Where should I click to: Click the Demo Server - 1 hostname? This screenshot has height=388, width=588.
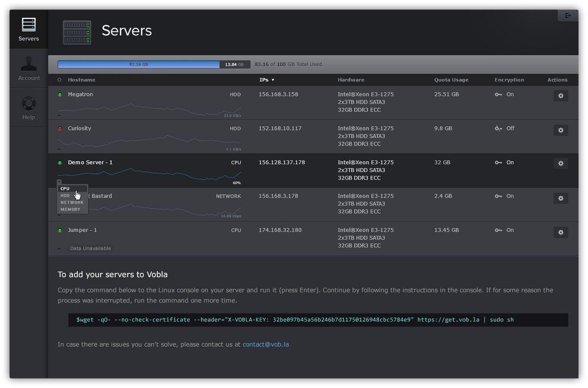coord(90,162)
